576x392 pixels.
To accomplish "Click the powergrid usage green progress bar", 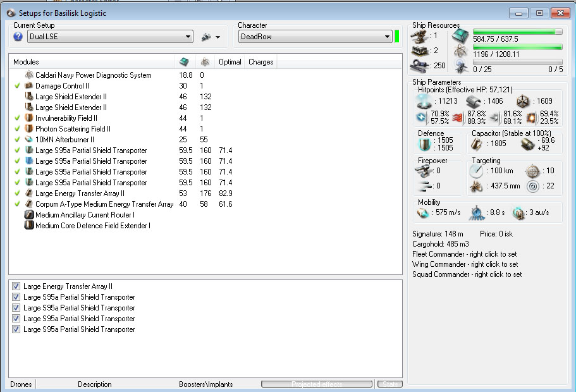I will tap(518, 47).
